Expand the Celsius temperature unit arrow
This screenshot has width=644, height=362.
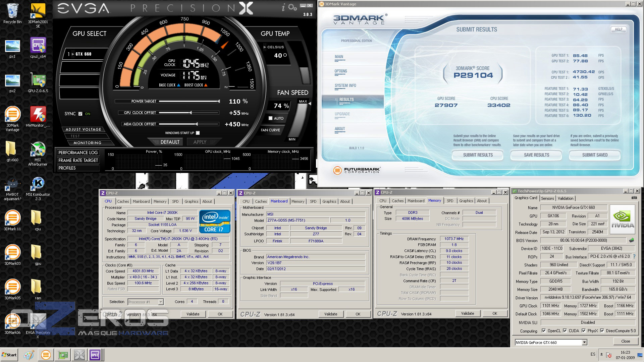(x=265, y=47)
